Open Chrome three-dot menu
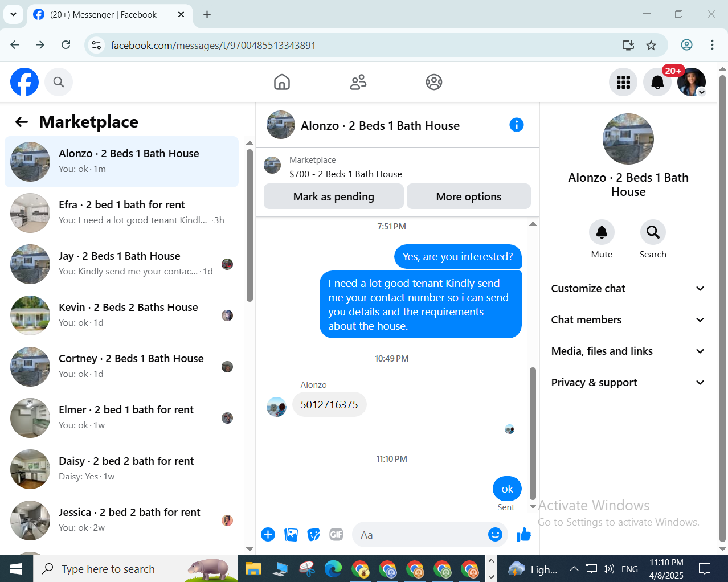Viewport: 728px width, 582px height. [x=712, y=45]
